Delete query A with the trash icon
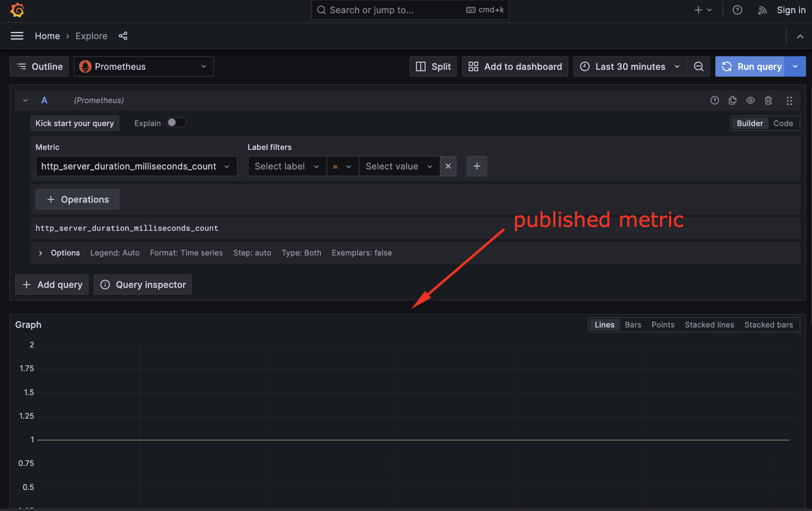This screenshot has width=812, height=511. pyautogui.click(x=768, y=100)
